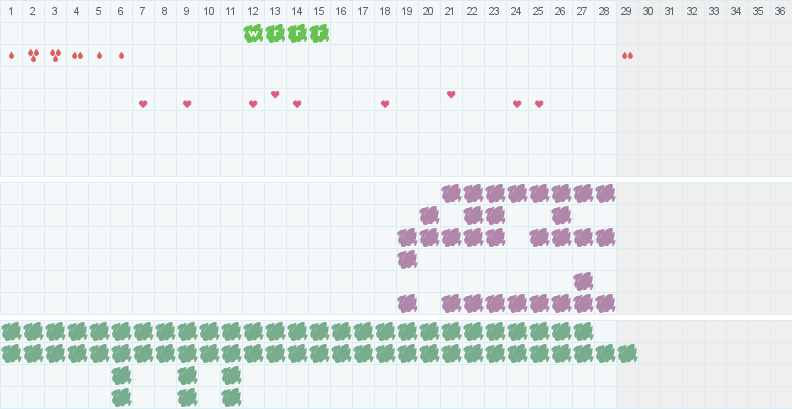Select the green "r" marker on day 13

[275, 33]
